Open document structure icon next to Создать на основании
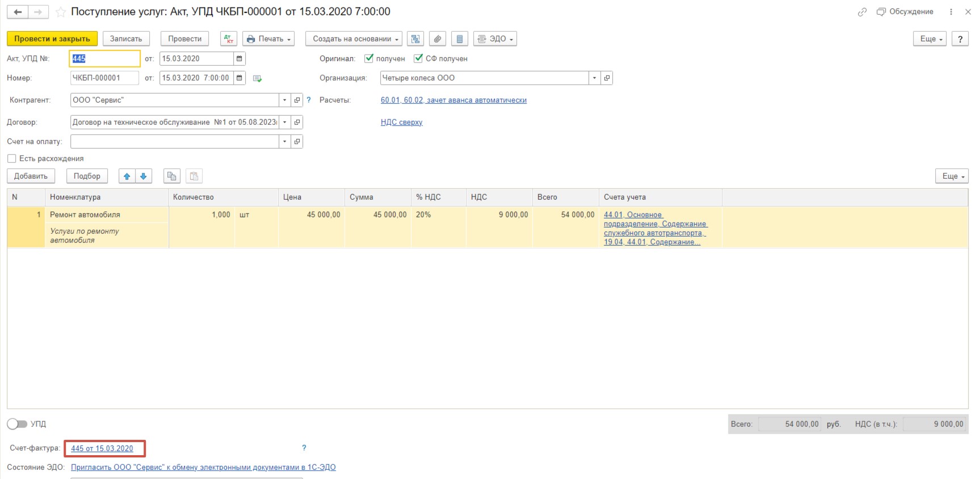The height and width of the screenshot is (479, 980). click(415, 39)
